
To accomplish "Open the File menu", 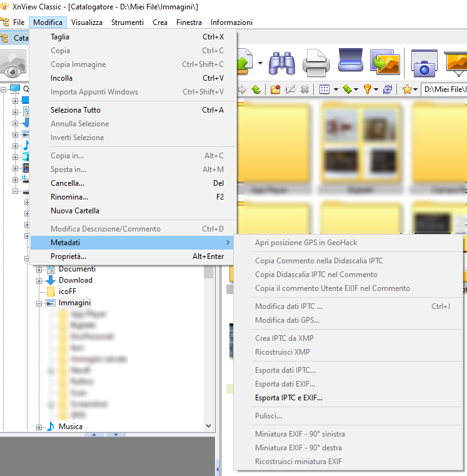I will (x=19, y=23).
